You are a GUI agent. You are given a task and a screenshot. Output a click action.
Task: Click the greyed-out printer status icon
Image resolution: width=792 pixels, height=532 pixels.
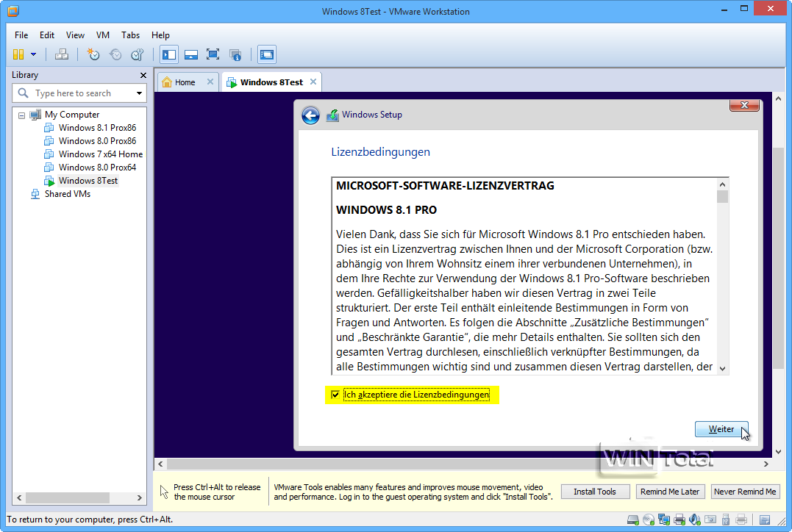pyautogui.click(x=741, y=520)
